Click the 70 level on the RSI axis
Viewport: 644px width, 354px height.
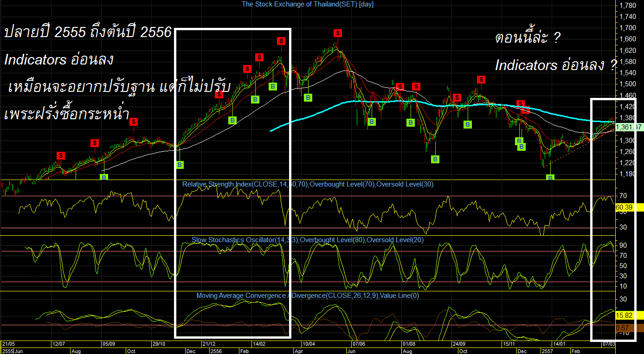click(x=623, y=196)
